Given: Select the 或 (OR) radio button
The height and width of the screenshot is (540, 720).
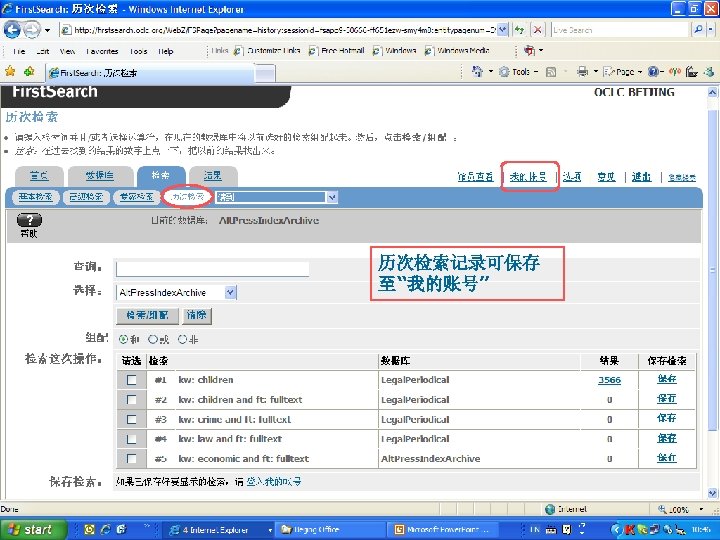Looking at the screenshot, I should click(x=153, y=339).
